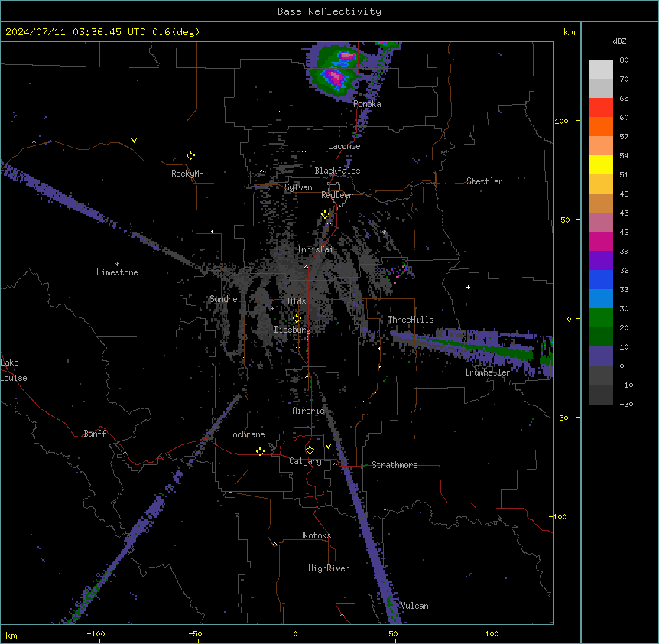This screenshot has height=644, width=659.
Task: Click the asterisk marker above Limestone
Action: (117, 265)
